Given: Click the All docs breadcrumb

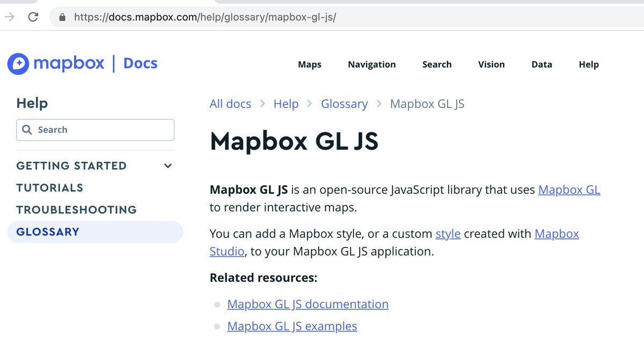Looking at the screenshot, I should (x=230, y=104).
